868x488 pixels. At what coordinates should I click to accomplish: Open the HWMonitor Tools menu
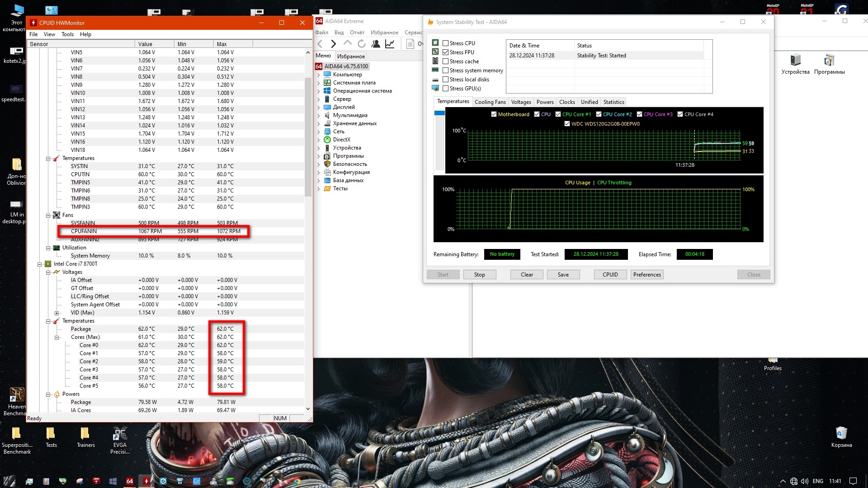[67, 34]
